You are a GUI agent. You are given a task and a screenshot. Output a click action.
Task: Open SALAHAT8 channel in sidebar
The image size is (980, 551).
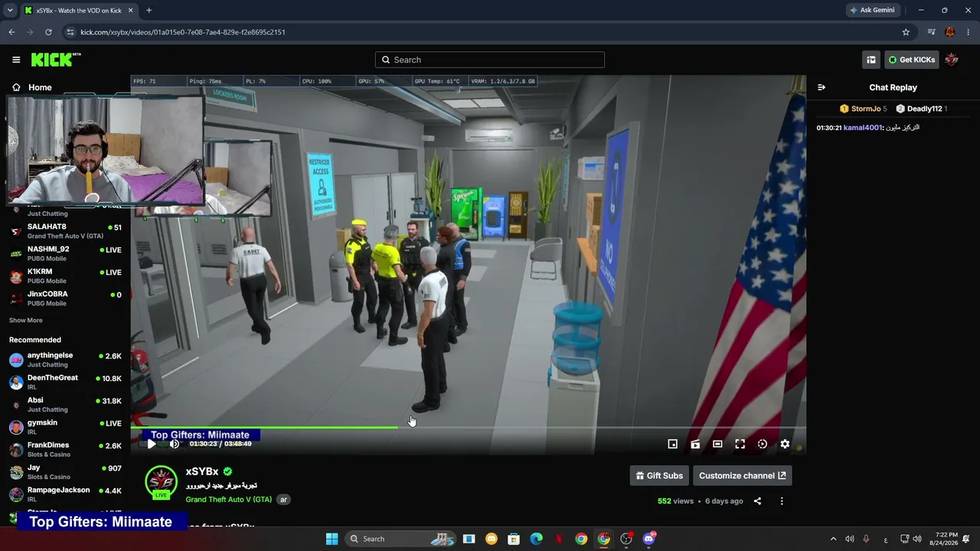pos(66,231)
